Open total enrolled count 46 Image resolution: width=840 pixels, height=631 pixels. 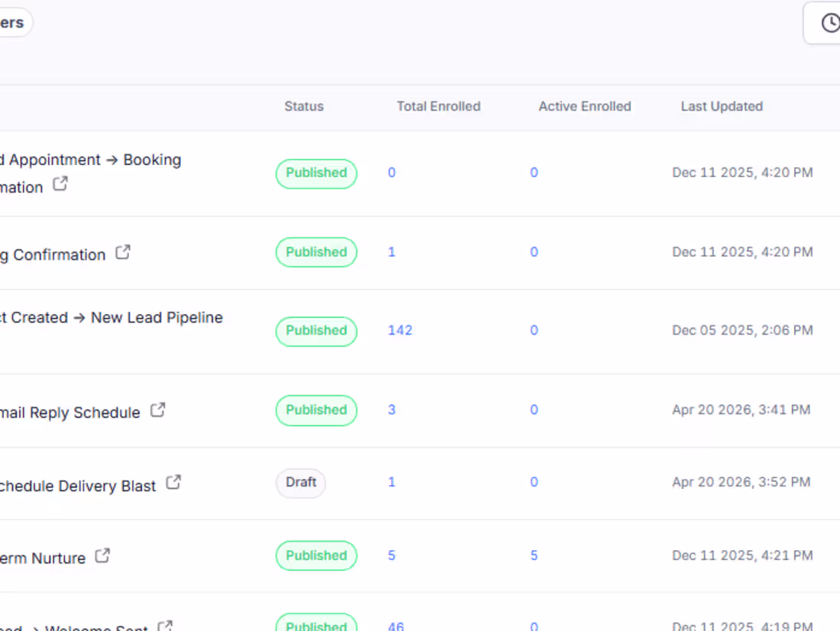[x=396, y=626]
